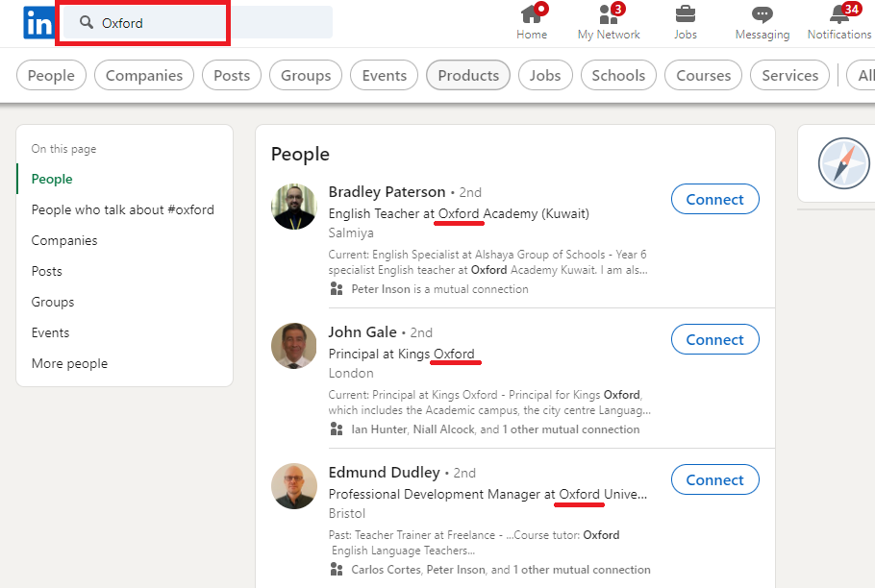The height and width of the screenshot is (588, 875).
Task: Connect with Edmund Dudley
Action: pos(714,479)
